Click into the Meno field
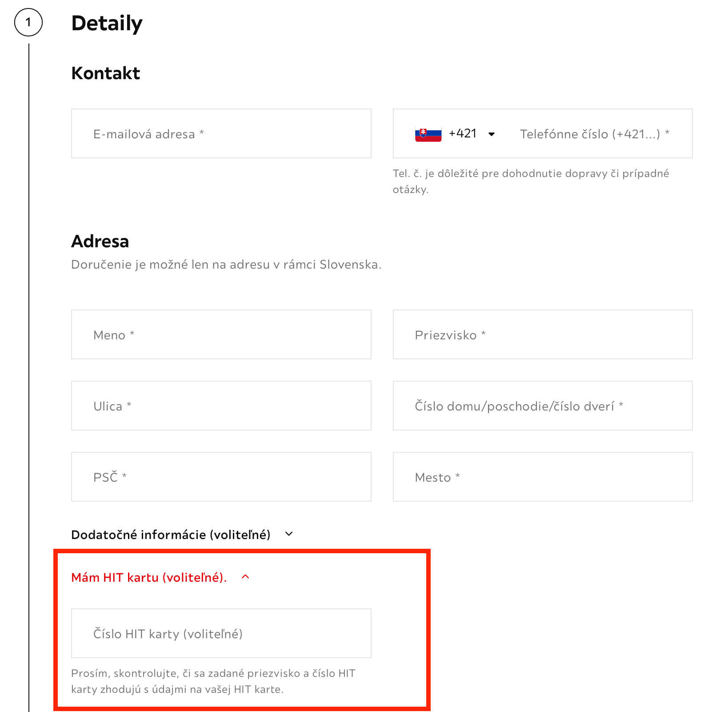This screenshot has width=728, height=712. click(221, 334)
